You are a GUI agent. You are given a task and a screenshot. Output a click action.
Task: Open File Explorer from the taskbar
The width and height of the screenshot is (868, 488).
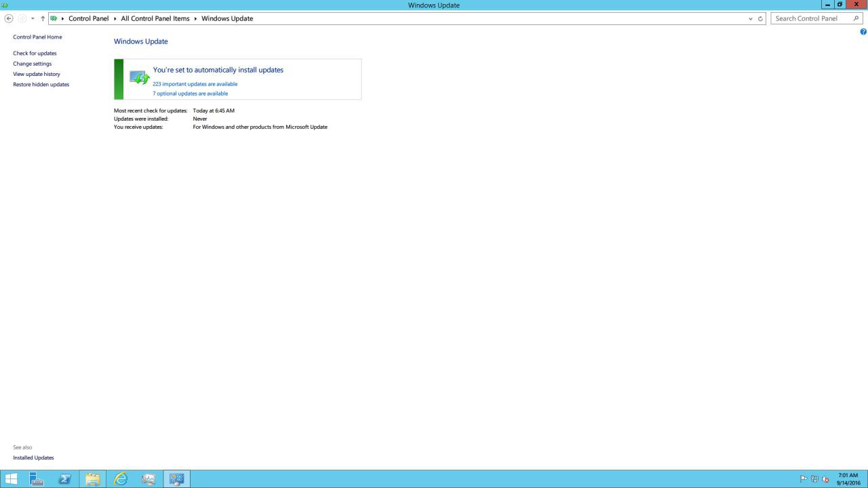point(93,479)
